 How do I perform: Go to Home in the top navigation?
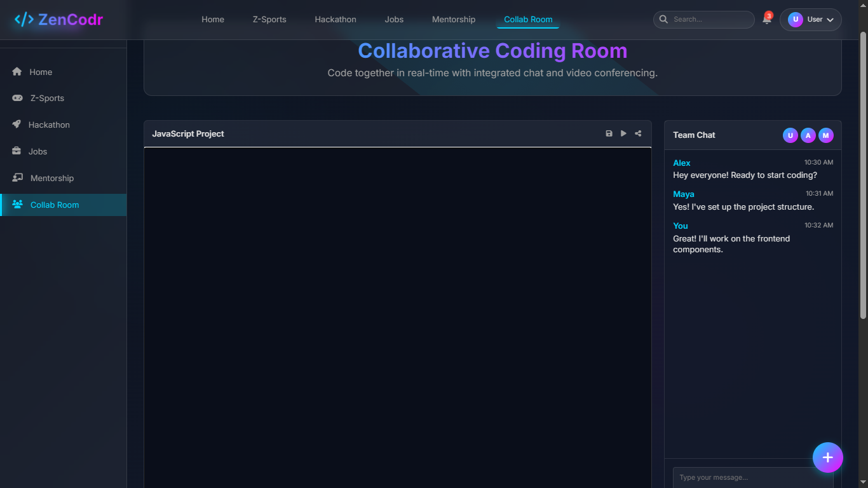click(x=213, y=20)
